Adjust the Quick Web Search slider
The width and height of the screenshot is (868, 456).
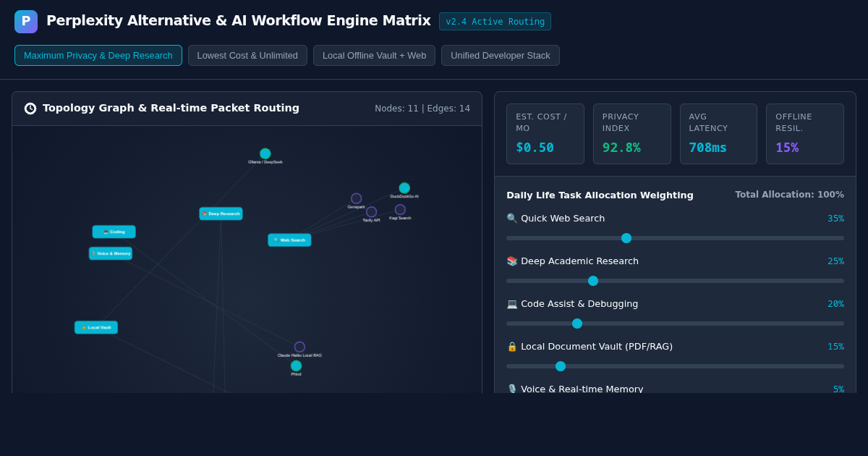coord(675,238)
